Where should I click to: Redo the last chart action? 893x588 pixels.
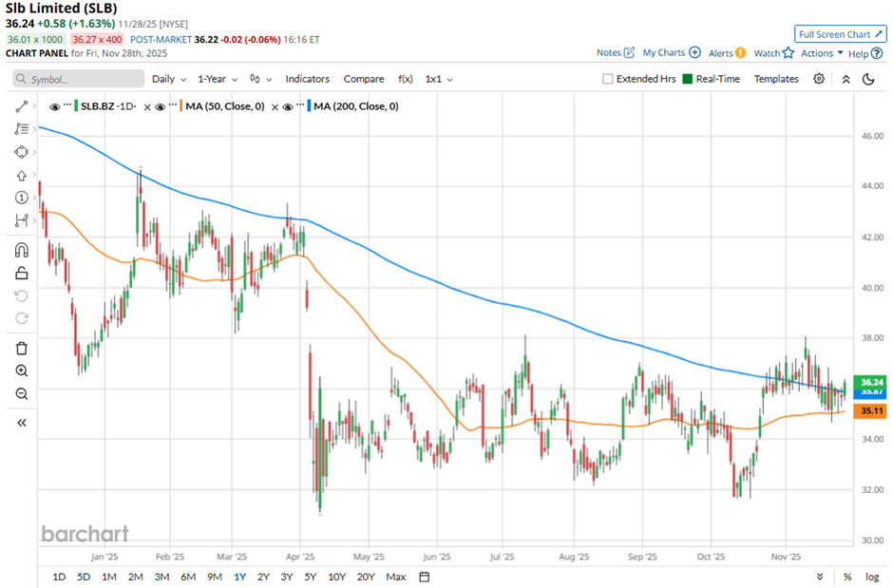pos(22,318)
